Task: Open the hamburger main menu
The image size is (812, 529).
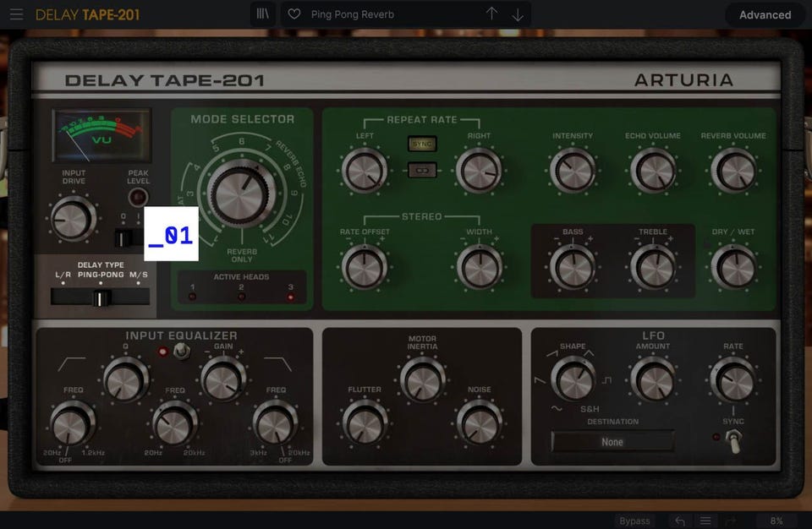Action: point(17,14)
